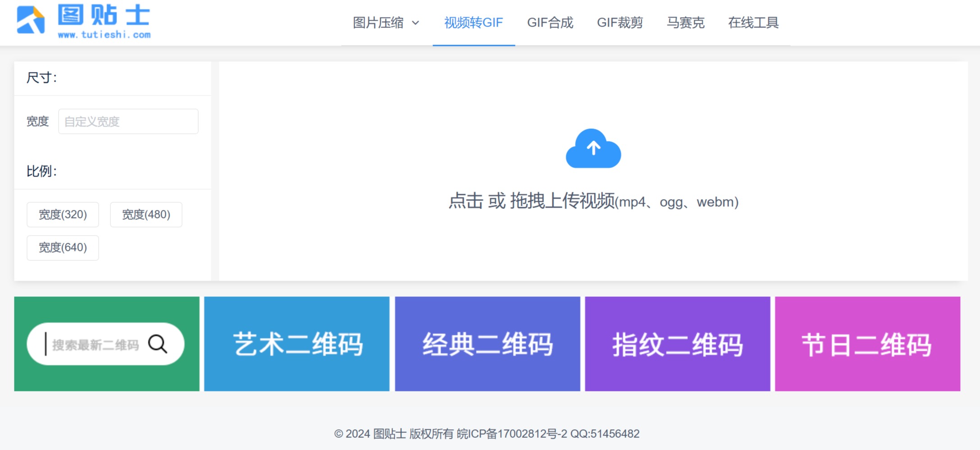
Task: Open the 经典二维码 banner
Action: (x=488, y=344)
